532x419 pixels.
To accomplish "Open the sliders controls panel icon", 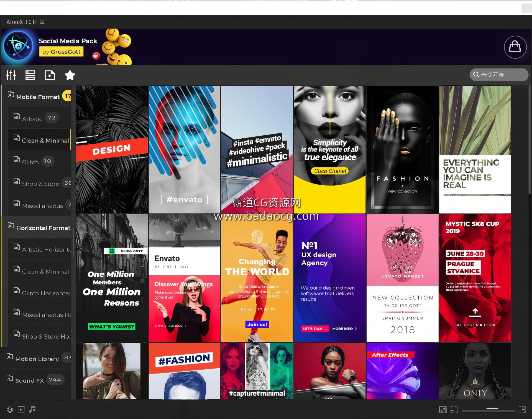I will click(x=11, y=75).
